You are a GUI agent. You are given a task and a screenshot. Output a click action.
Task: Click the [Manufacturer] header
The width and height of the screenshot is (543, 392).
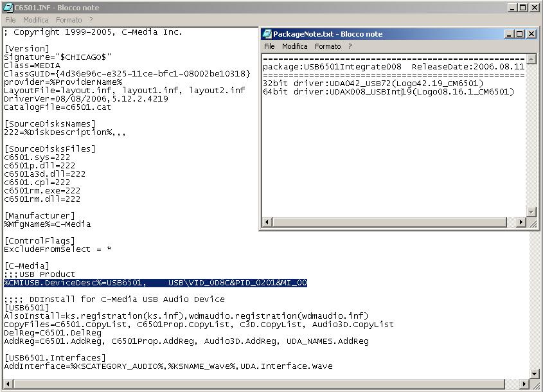coord(39,216)
